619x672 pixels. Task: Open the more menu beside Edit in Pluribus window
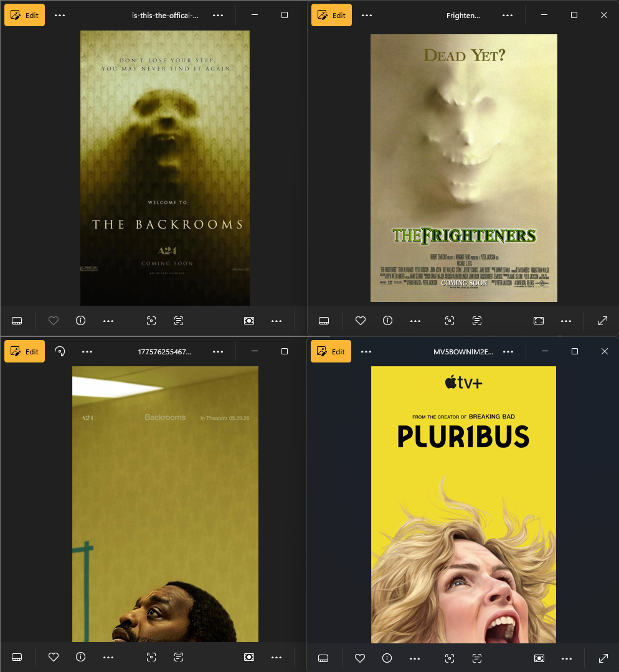(x=366, y=352)
